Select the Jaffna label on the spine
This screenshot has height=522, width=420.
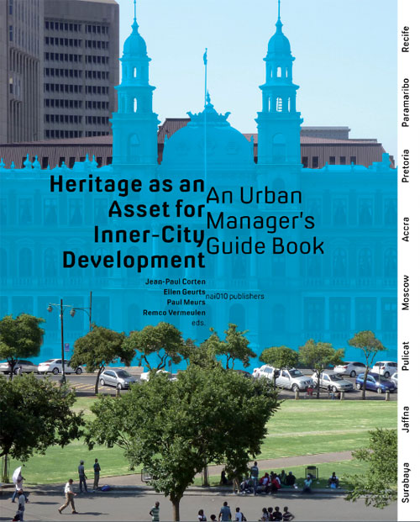pyautogui.click(x=405, y=419)
